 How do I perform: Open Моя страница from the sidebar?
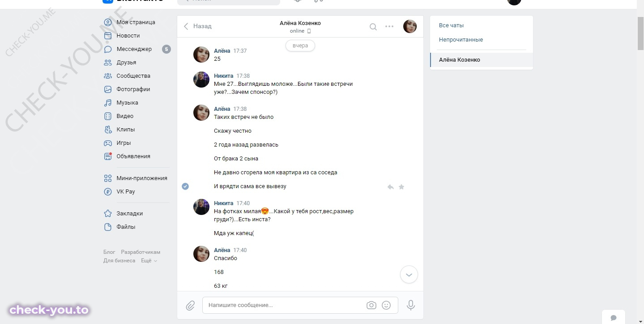click(136, 22)
